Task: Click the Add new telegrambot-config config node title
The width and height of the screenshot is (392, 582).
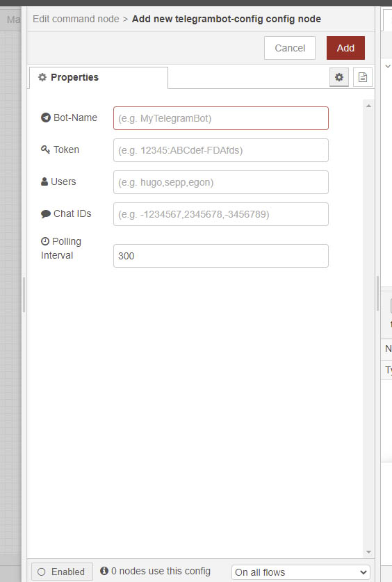Action: (226, 19)
